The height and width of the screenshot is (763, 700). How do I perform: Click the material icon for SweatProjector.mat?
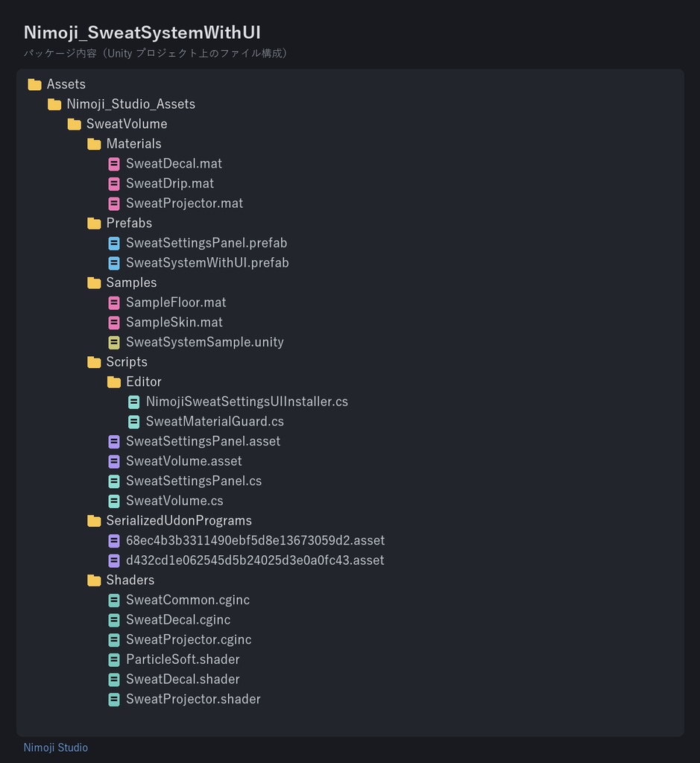[114, 204]
